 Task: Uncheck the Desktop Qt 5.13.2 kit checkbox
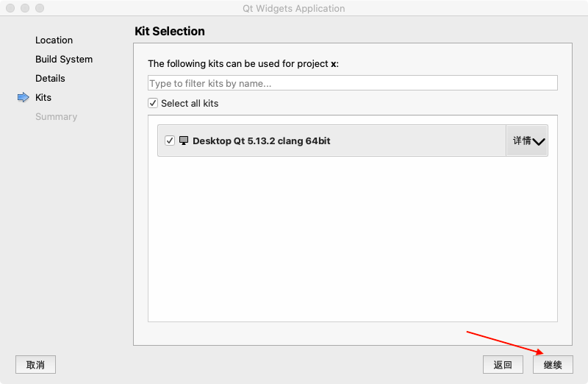point(170,141)
